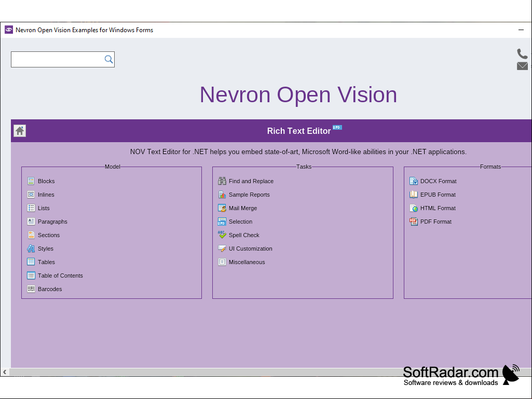Open the Lists example link

(44, 209)
